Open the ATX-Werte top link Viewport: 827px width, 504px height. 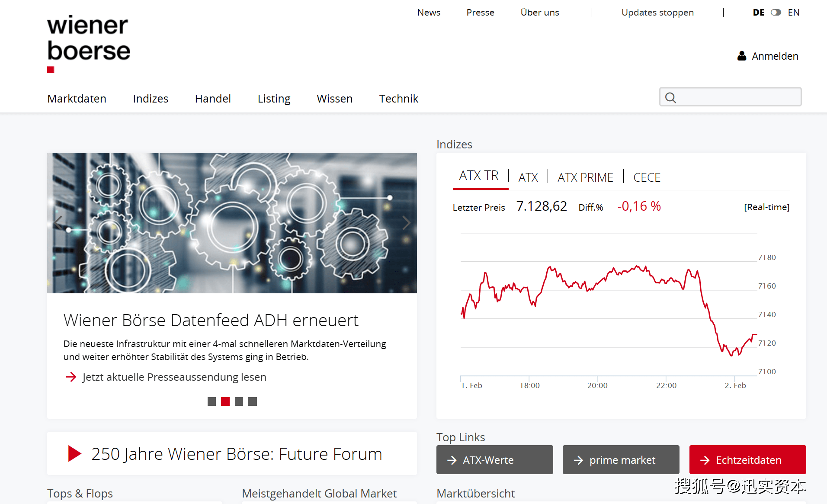494,459
